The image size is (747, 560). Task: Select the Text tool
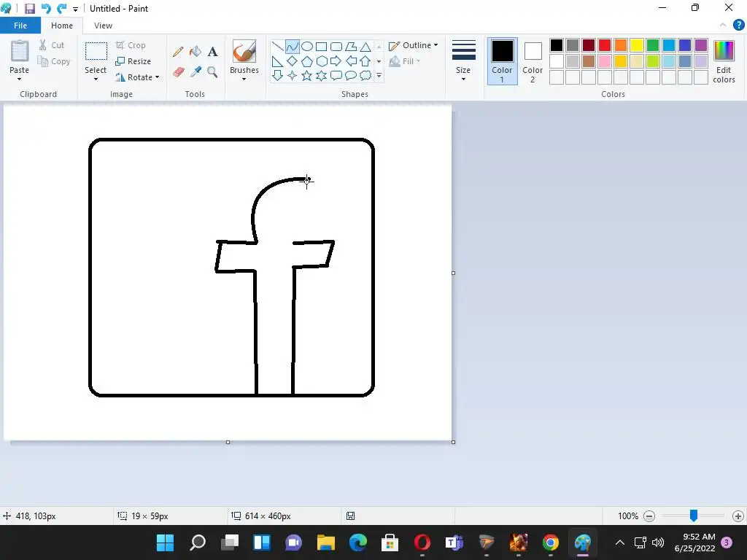[212, 52]
